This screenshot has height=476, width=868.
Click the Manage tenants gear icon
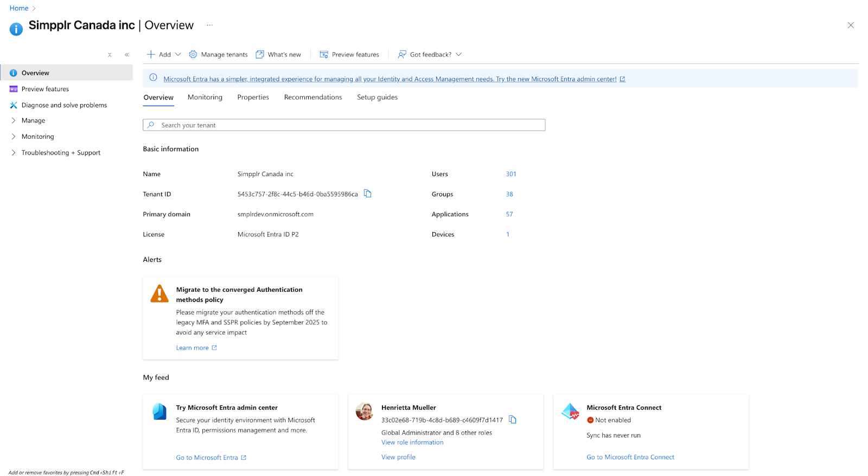coord(193,54)
